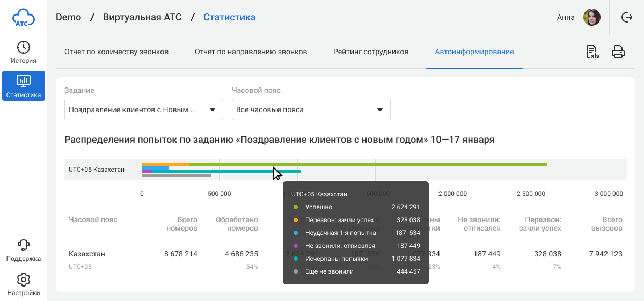The image size is (644, 301).
Task: Select the Статистика sidebar icon
Action: click(x=24, y=81)
